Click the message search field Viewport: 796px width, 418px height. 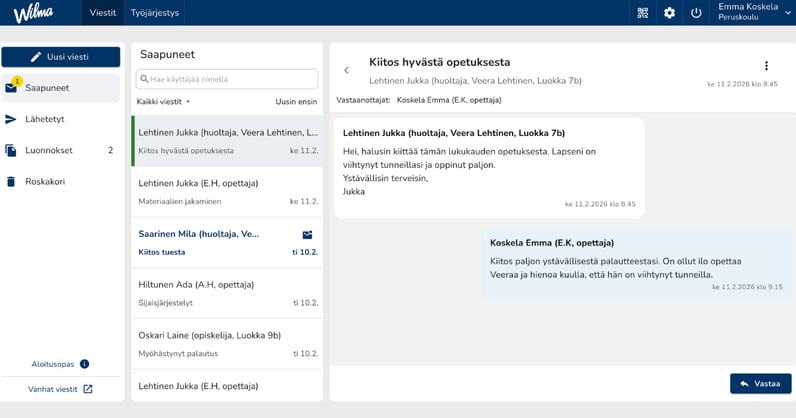pyautogui.click(x=227, y=79)
